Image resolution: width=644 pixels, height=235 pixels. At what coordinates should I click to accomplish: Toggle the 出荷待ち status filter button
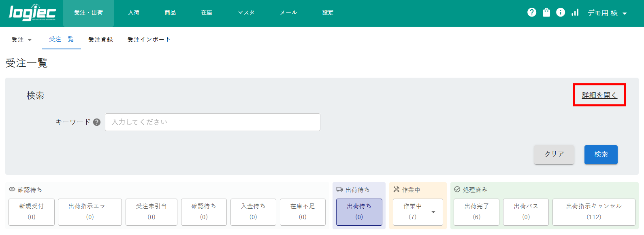[359, 212]
